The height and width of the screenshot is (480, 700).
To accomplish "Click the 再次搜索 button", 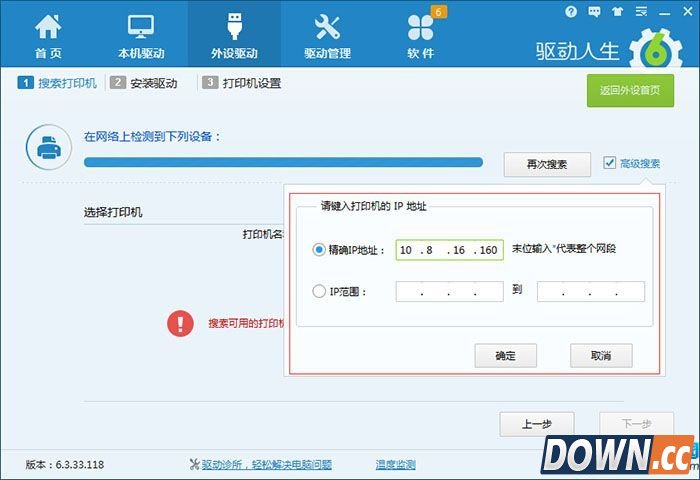I will [x=547, y=164].
